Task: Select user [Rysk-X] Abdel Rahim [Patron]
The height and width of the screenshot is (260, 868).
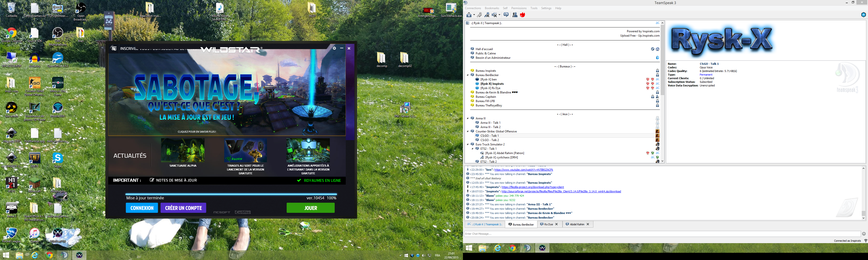Action: click(504, 153)
